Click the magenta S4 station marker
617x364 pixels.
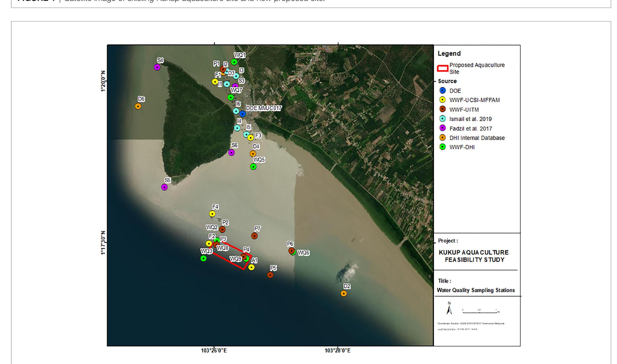pyautogui.click(x=158, y=67)
